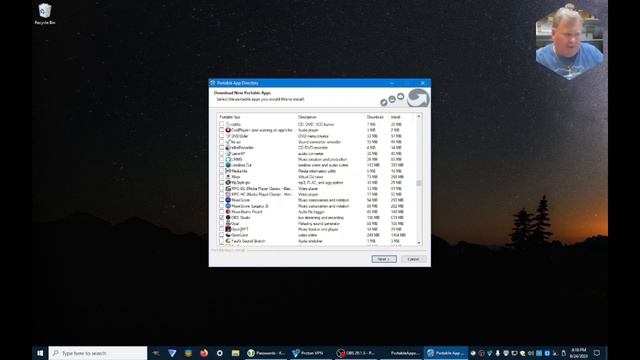Tick the Lossless Cut checkbox

(x=222, y=165)
